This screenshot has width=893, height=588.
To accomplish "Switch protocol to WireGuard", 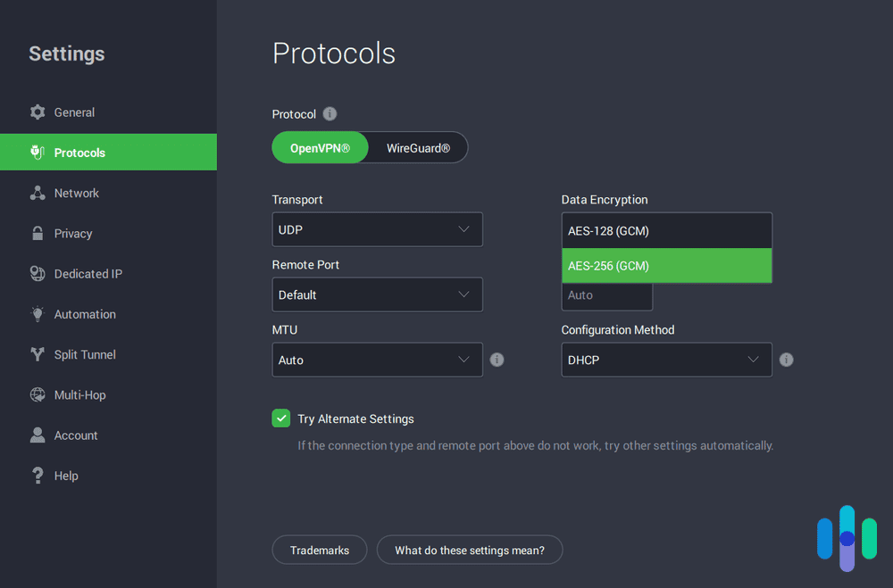I will pos(418,147).
